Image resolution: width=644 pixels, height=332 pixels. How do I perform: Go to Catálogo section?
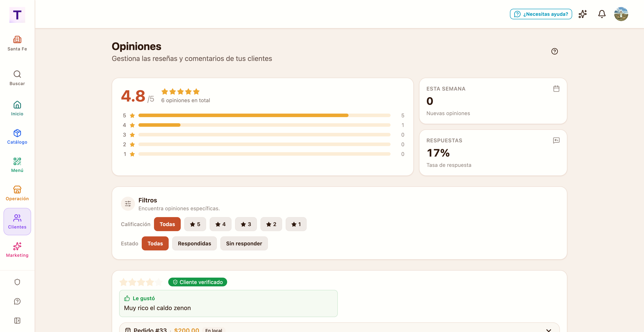pos(17,137)
